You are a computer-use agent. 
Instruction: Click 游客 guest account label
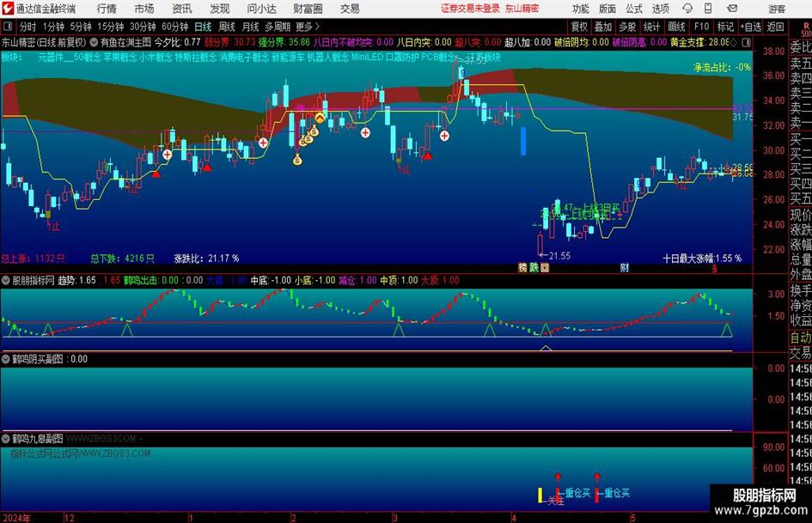click(x=776, y=9)
